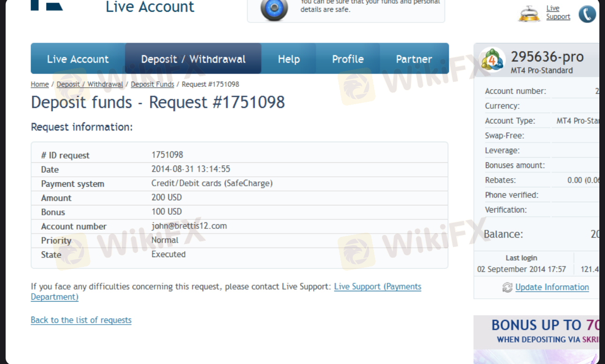This screenshot has height=364, width=605.
Task: Click the Deposit funds - Request #1751098 heading
Action: (x=158, y=102)
